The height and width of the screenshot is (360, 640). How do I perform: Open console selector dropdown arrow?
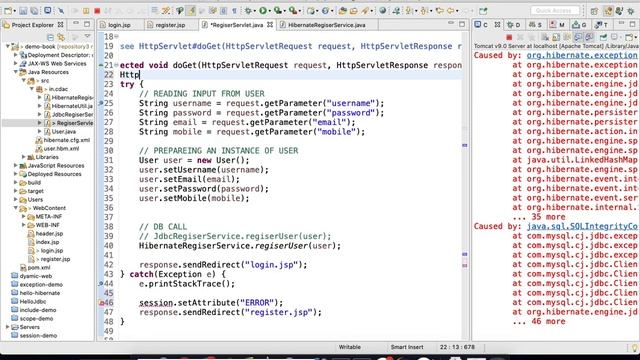point(620,37)
